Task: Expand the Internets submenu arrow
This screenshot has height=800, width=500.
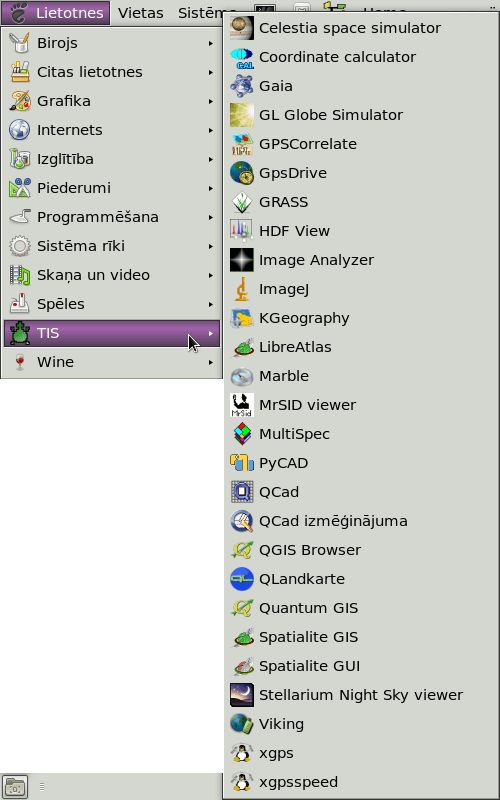Action: coord(211,131)
